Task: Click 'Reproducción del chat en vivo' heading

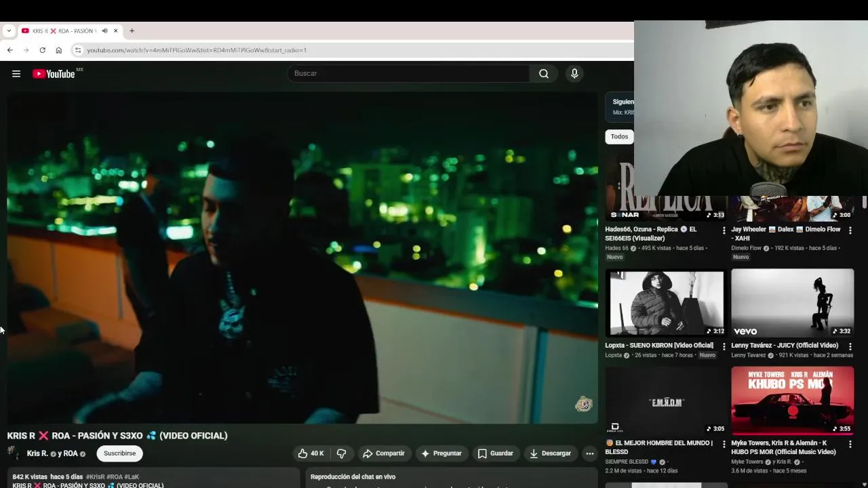Action: click(353, 477)
